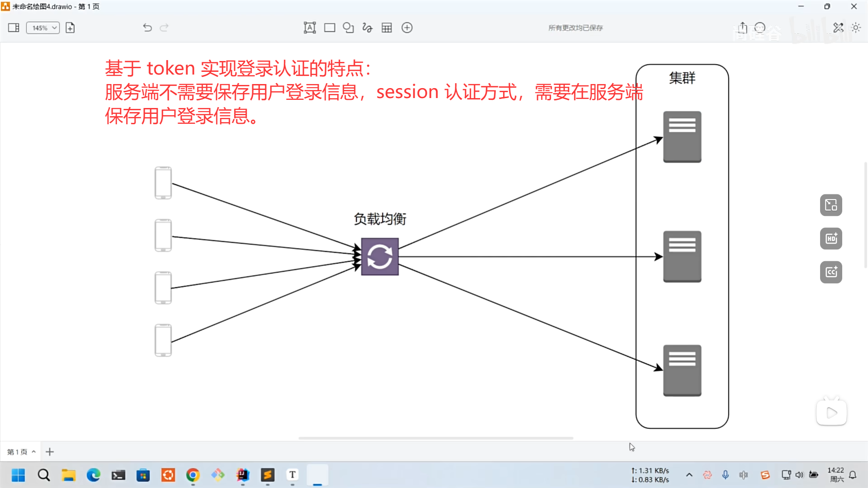Select the rectangle shape tool
868x488 pixels.
(x=330, y=28)
